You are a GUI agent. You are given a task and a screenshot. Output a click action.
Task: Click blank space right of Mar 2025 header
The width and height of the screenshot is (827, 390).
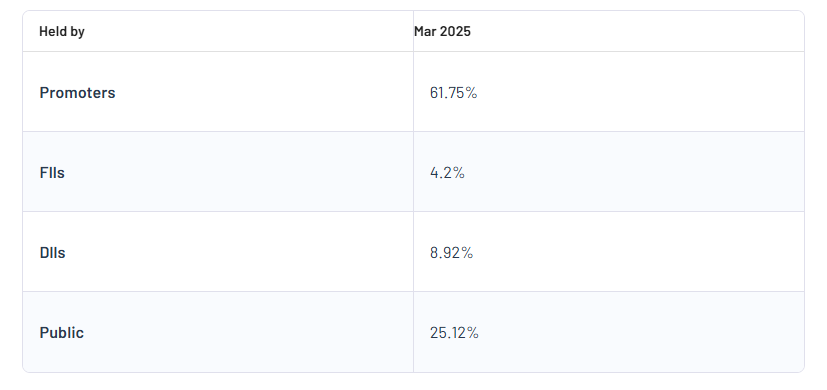637,32
